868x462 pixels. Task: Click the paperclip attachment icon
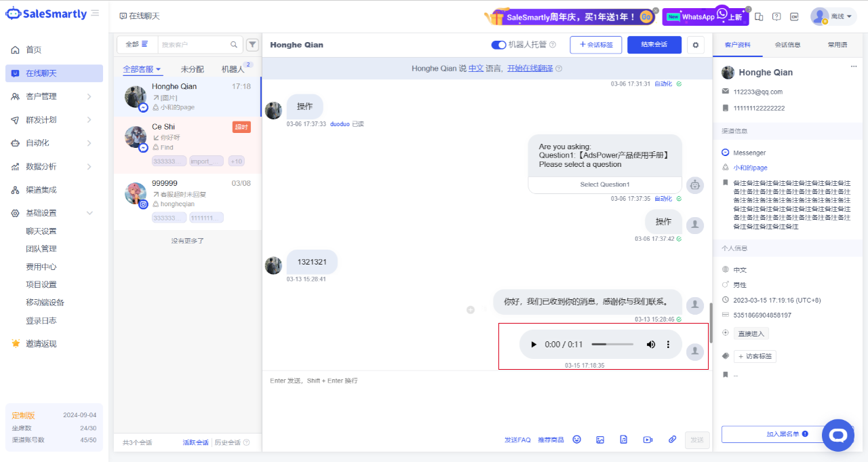tap(672, 440)
